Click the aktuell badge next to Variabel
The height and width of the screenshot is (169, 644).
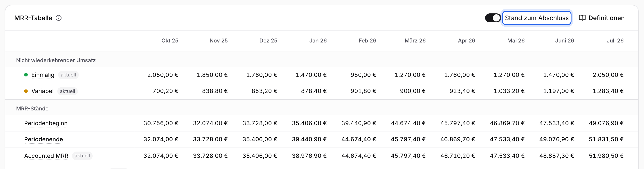[68, 91]
